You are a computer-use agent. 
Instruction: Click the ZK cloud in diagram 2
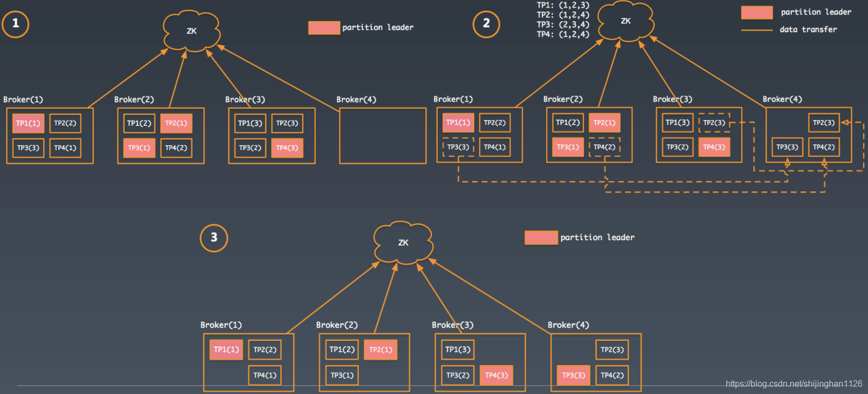click(626, 21)
